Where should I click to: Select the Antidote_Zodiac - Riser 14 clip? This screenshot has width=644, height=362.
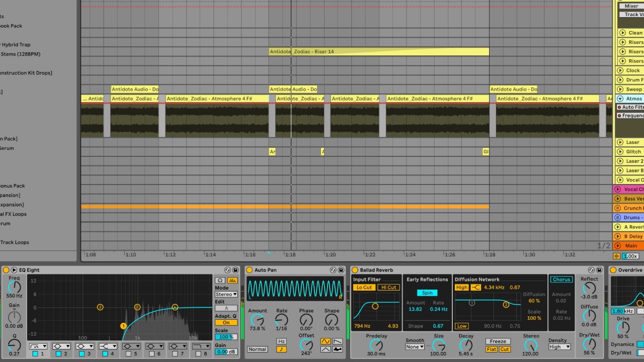377,51
